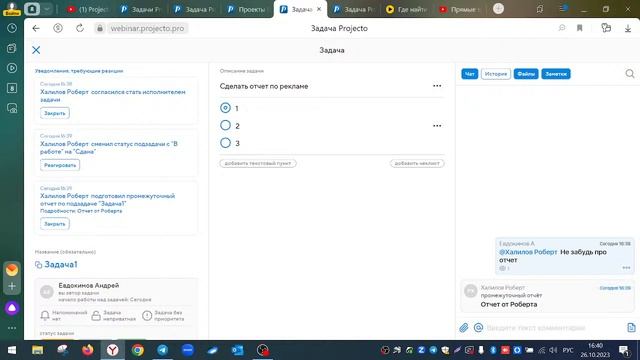Open Outlook from the taskbar
The image size is (640, 360).
point(238,350)
